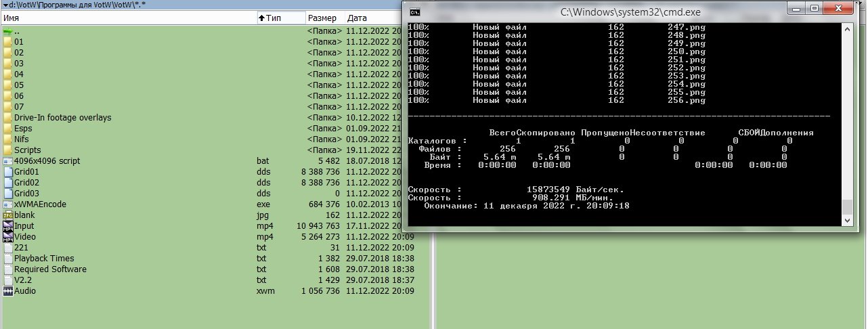868x329 pixels.
Task: Sort files by the Тип column
Action: (x=274, y=18)
